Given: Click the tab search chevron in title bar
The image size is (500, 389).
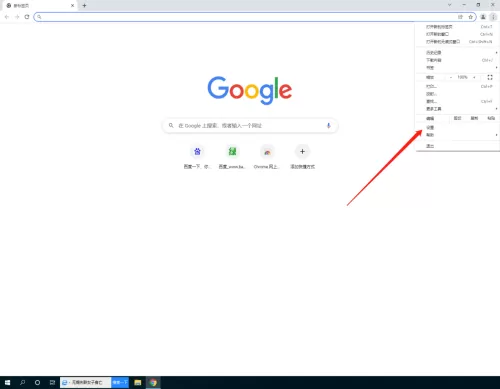Looking at the screenshot, I should point(449,5).
